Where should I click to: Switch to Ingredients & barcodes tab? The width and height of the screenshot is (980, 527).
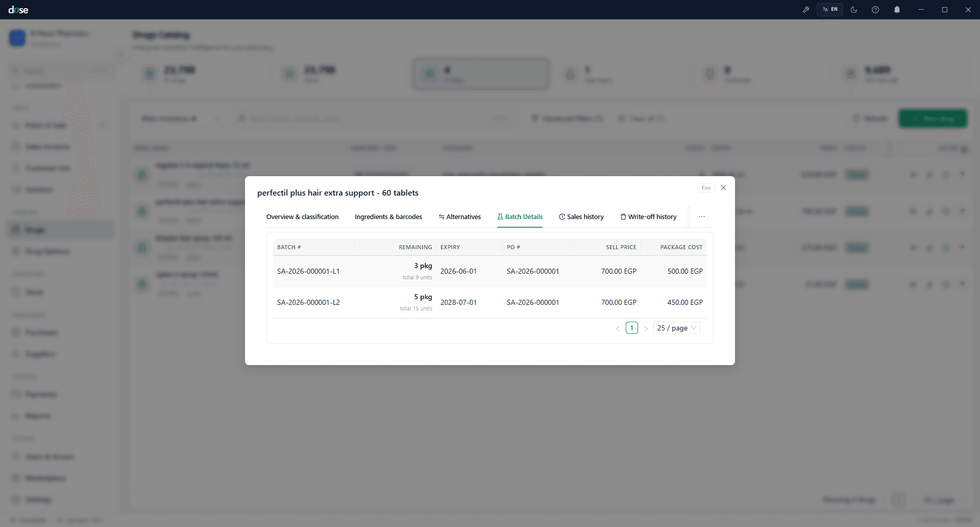click(388, 217)
